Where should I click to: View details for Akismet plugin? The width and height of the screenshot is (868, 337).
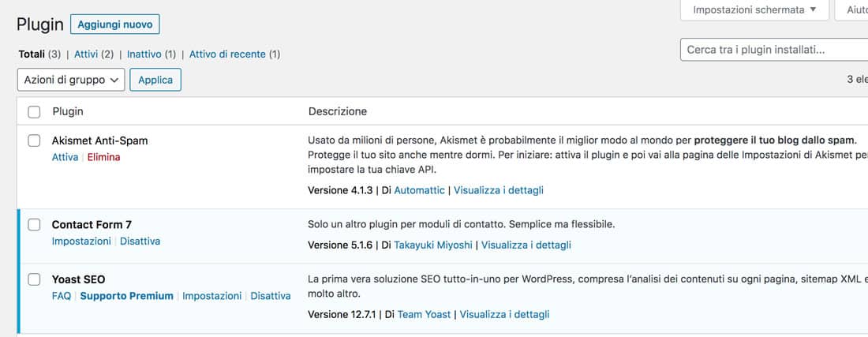click(x=499, y=189)
